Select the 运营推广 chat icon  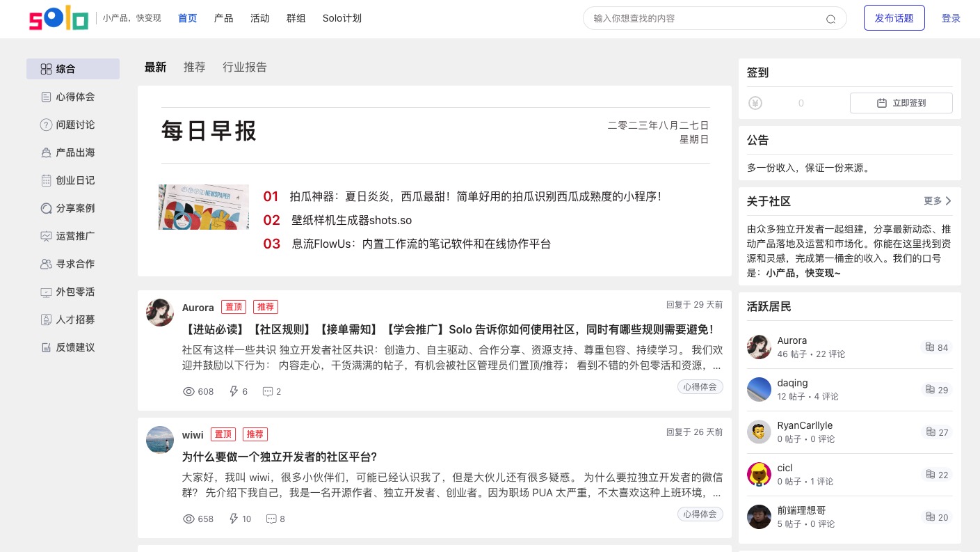coord(46,236)
